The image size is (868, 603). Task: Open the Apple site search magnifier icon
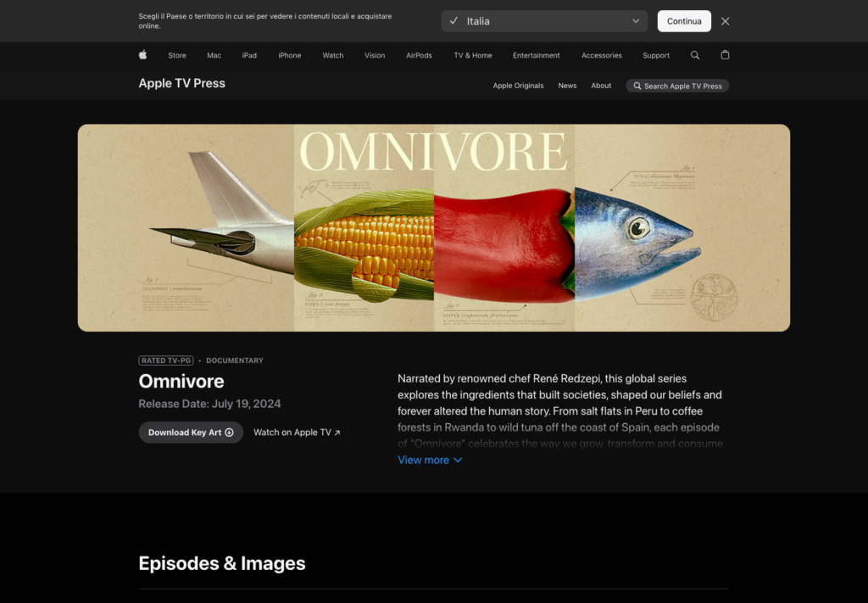[695, 55]
